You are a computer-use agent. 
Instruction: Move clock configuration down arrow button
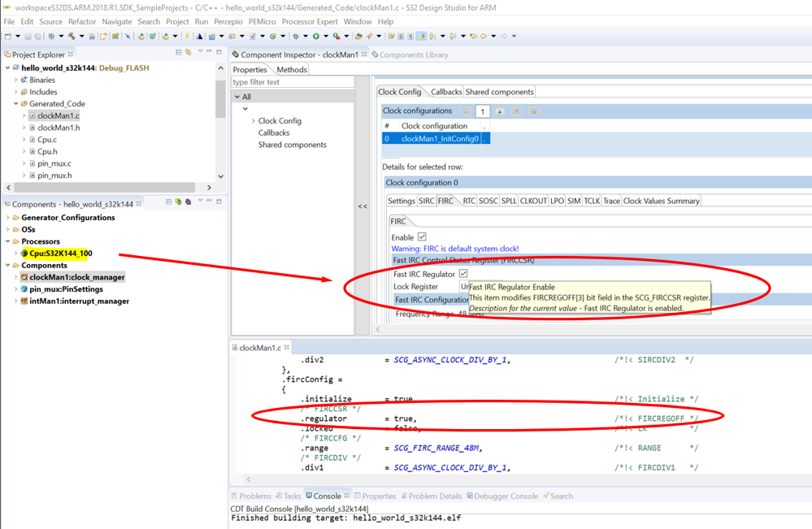coord(534,111)
